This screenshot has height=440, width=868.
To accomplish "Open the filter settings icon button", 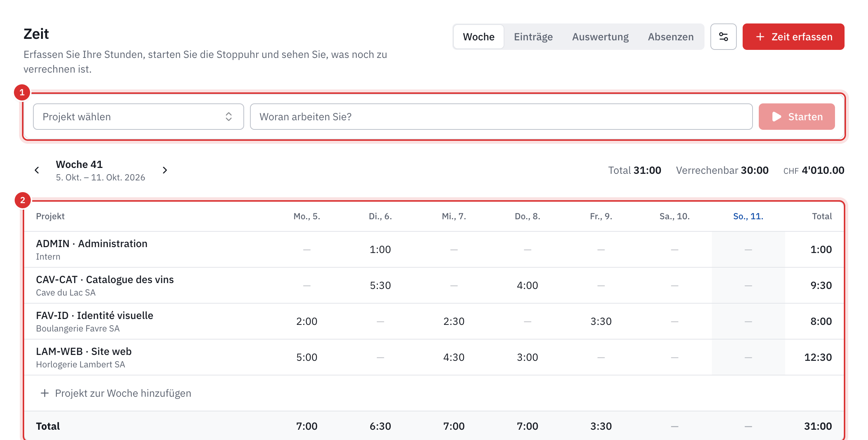I will 723,37.
